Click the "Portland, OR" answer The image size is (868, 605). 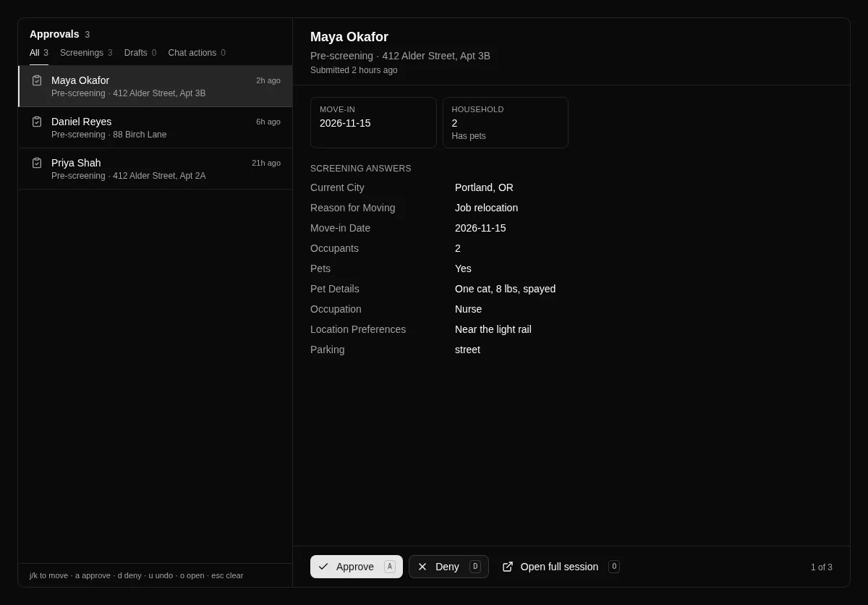pyautogui.click(x=484, y=187)
